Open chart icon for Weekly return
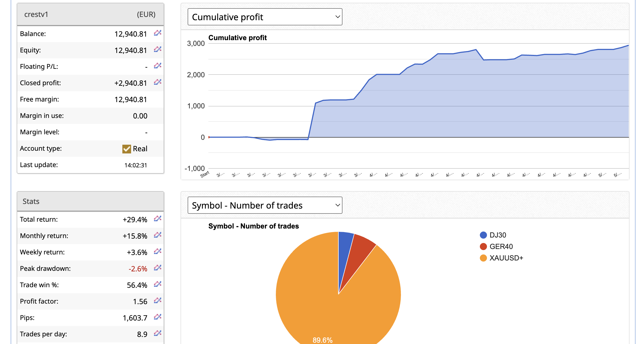The width and height of the screenshot is (644, 344). tap(158, 251)
